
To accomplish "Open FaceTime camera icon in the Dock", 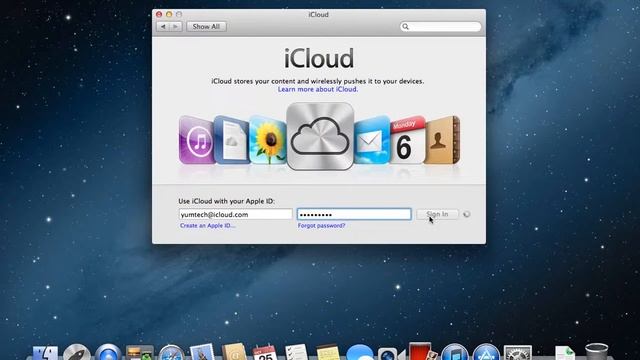I will coord(391,354).
